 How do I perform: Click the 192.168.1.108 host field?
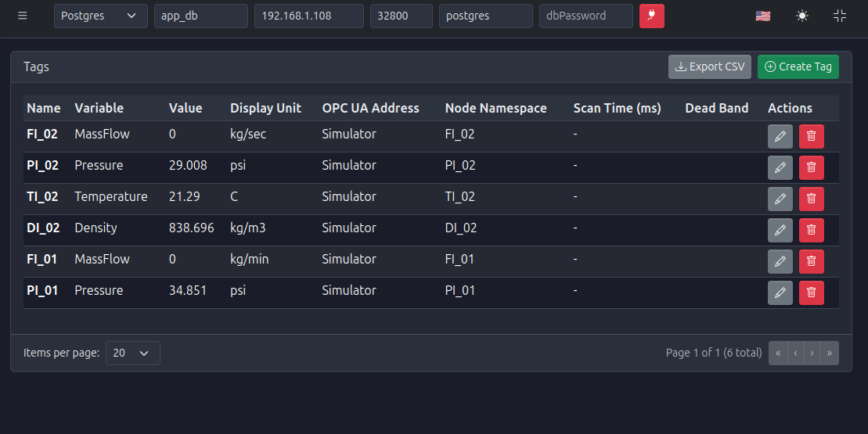coord(309,16)
